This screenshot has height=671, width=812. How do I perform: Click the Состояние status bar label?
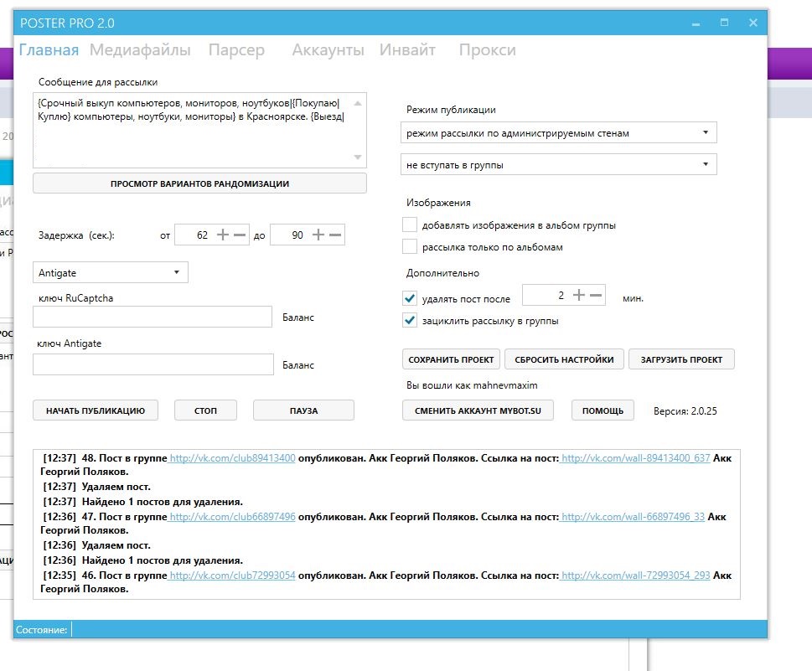[x=41, y=630]
